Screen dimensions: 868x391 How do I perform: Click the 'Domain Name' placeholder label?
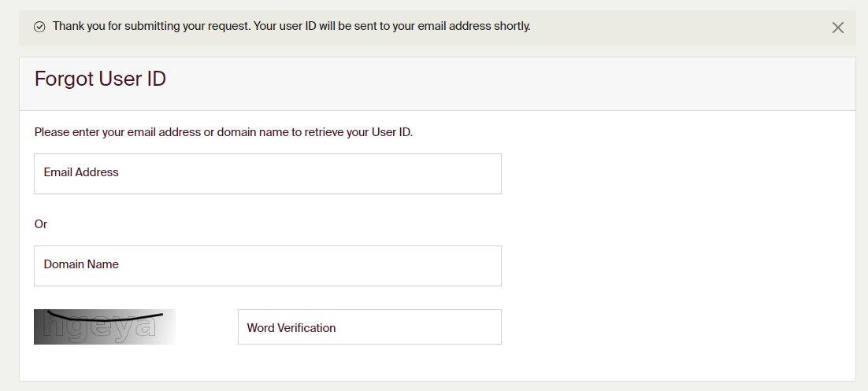click(81, 264)
